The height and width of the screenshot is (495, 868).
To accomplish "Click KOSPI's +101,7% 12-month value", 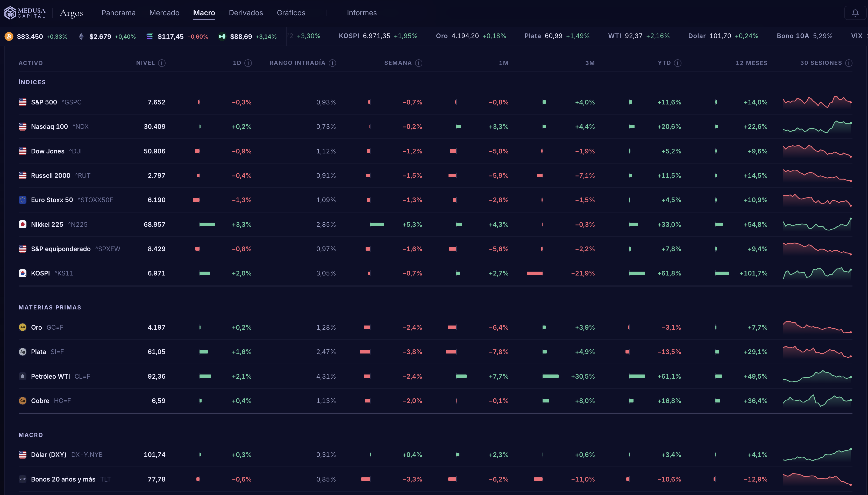I will (753, 273).
